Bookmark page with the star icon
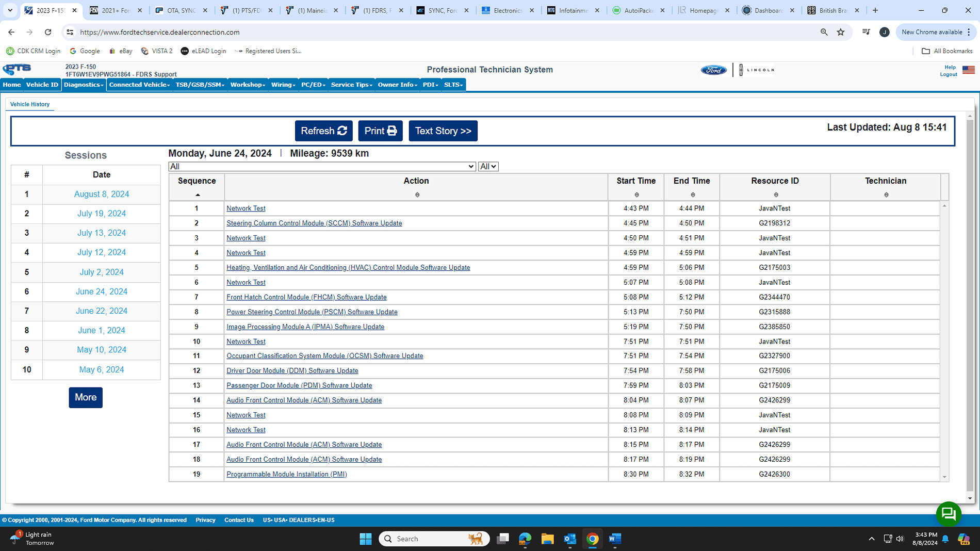Viewport: 980px width, 551px height. coord(841,32)
